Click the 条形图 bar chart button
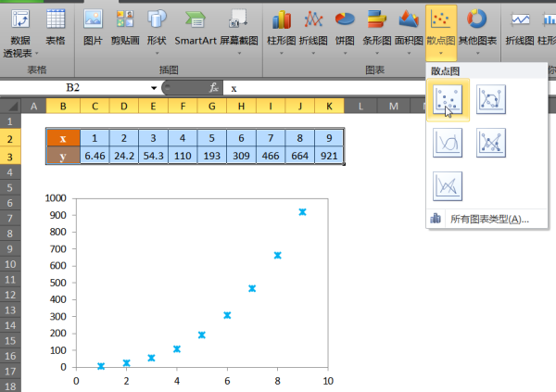556x392 pixels. pos(377,32)
